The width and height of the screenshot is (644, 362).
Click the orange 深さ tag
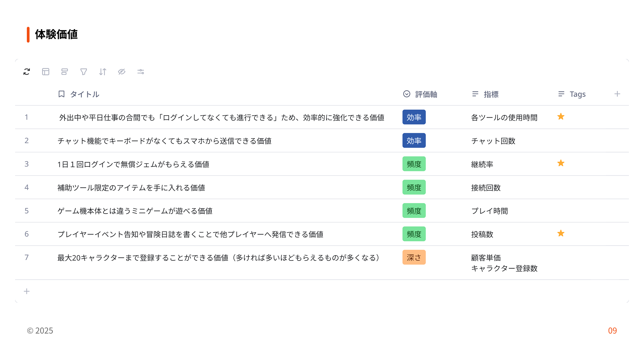[x=414, y=257]
